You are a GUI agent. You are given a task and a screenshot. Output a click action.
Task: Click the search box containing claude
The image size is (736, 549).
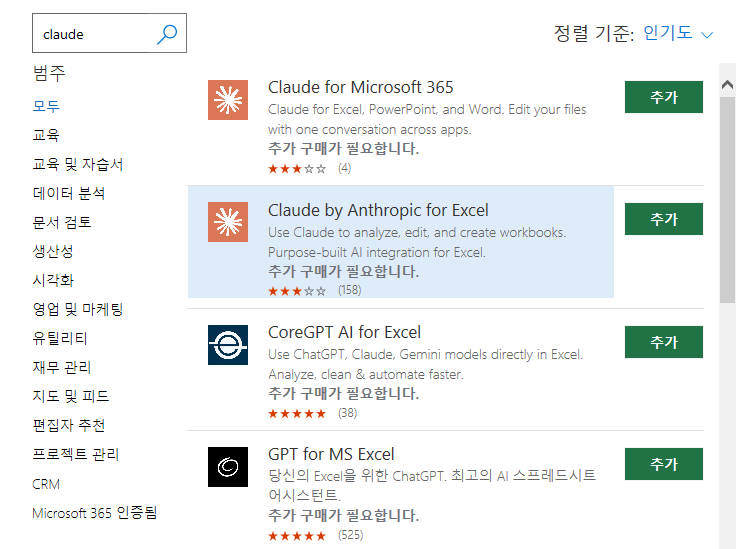(x=109, y=33)
